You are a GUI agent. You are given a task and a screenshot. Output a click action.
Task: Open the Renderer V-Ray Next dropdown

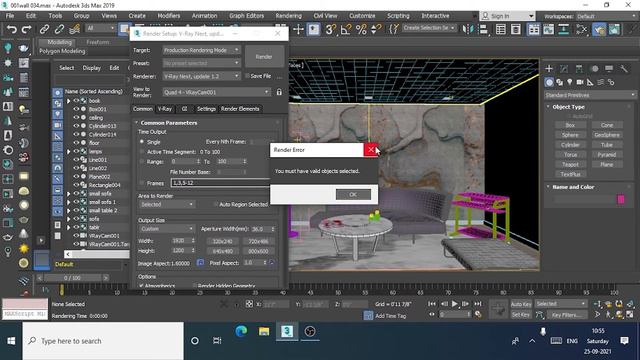click(x=201, y=76)
